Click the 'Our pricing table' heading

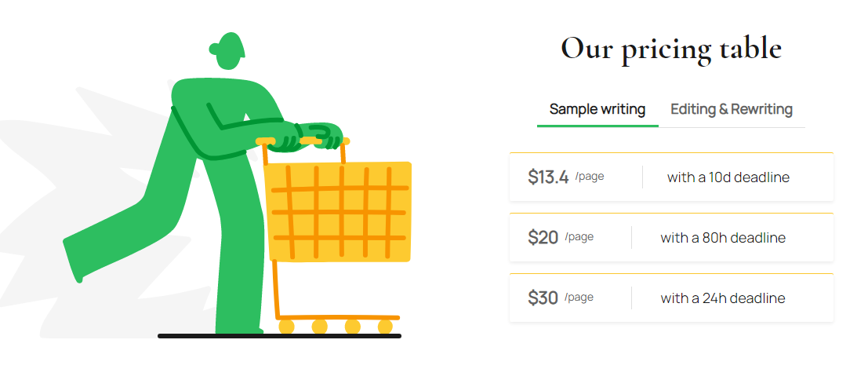671,49
